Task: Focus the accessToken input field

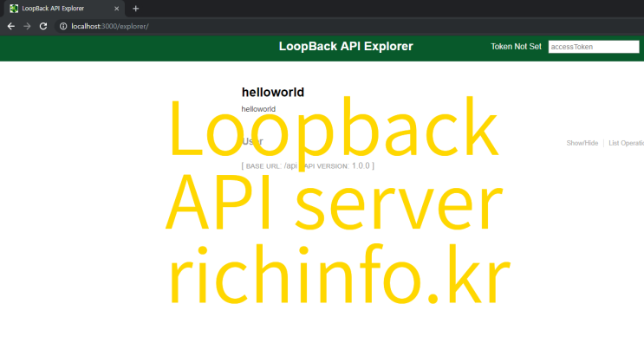Action: pyautogui.click(x=594, y=47)
